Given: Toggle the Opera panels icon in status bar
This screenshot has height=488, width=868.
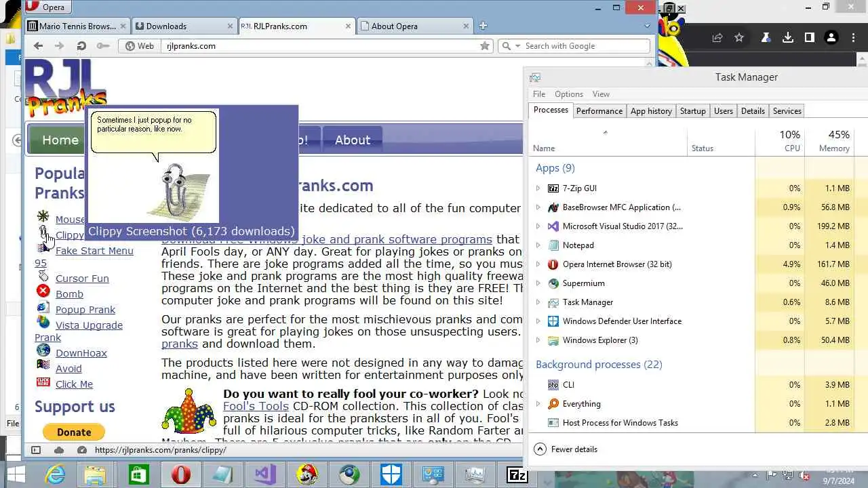Looking at the screenshot, I should click(x=36, y=450).
